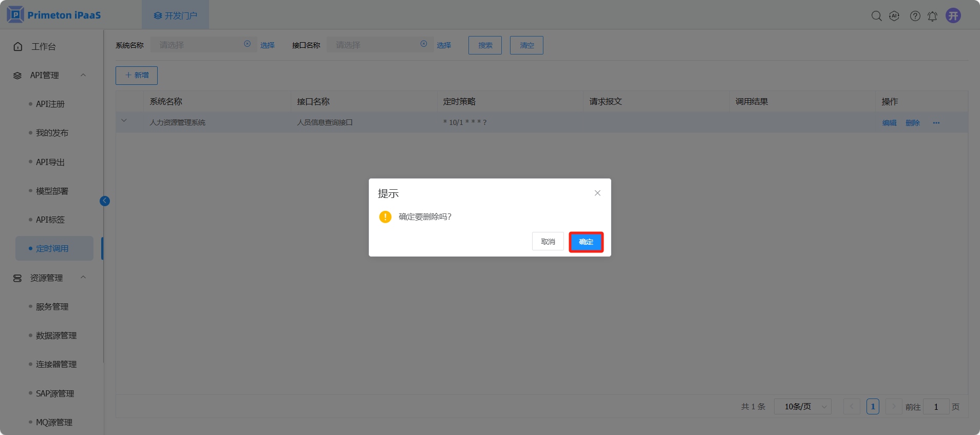Open the 工作台 menu item
This screenshot has width=980, height=435.
[x=44, y=46]
